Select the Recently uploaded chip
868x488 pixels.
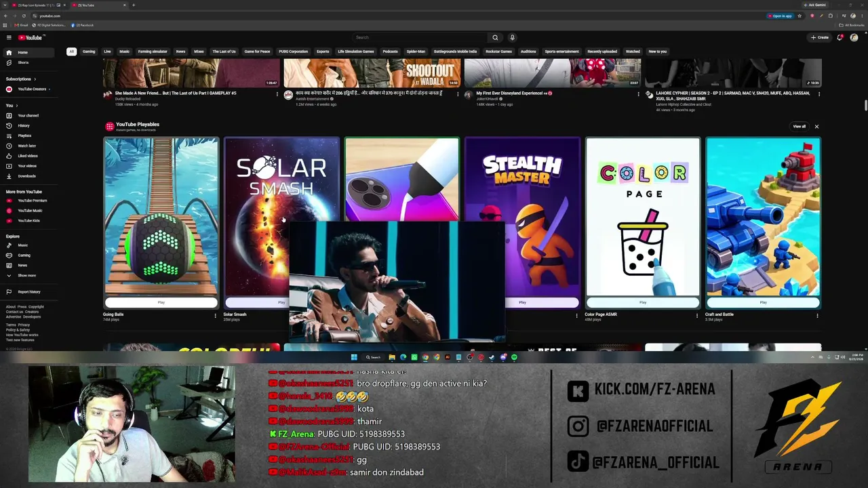602,52
